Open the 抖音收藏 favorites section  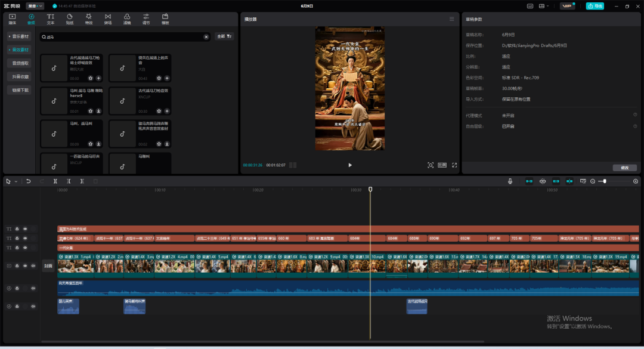point(19,76)
